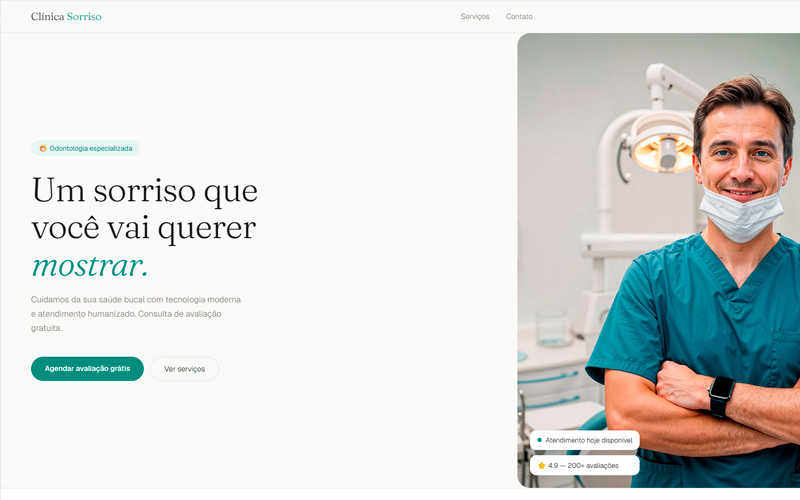This screenshot has width=800, height=500.
Task: Click the paragraph about saúde bucal
Action: tap(136, 314)
